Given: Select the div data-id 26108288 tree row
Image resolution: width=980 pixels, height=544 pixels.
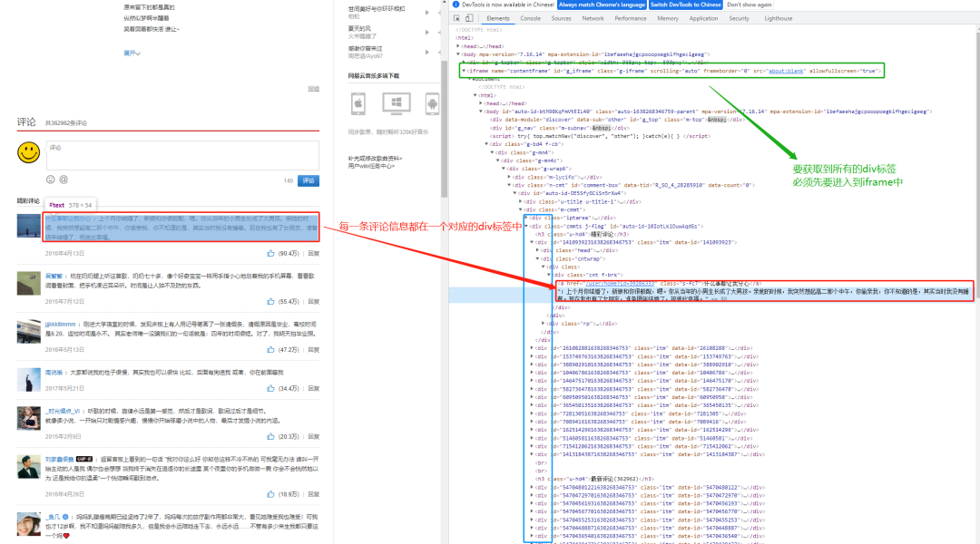Looking at the screenshot, I should pos(643,348).
